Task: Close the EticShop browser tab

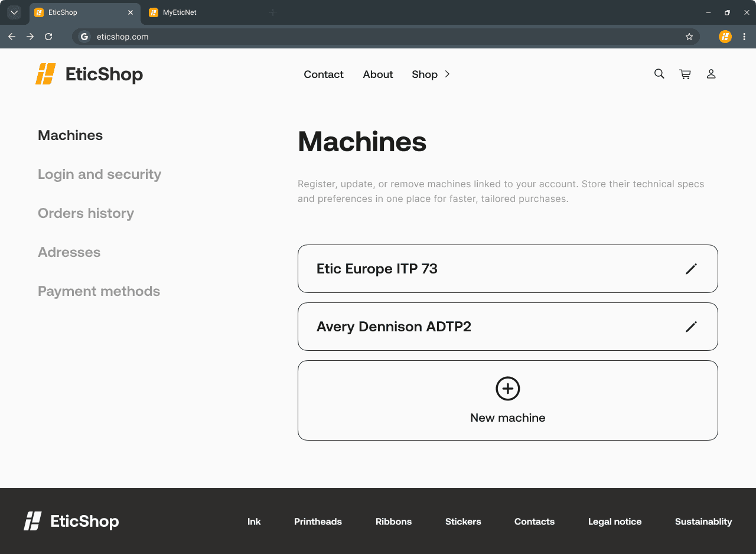Action: tap(131, 12)
